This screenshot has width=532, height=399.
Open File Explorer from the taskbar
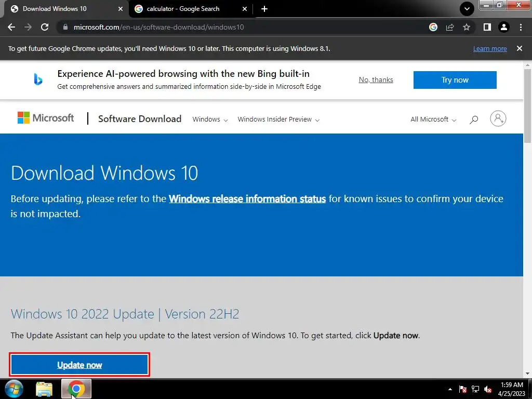point(45,389)
